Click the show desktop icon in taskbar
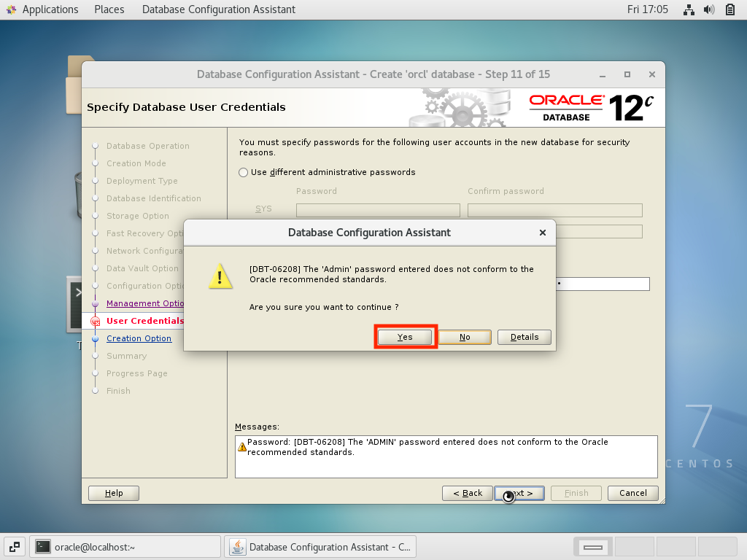This screenshot has height=560, width=747. coord(15,547)
